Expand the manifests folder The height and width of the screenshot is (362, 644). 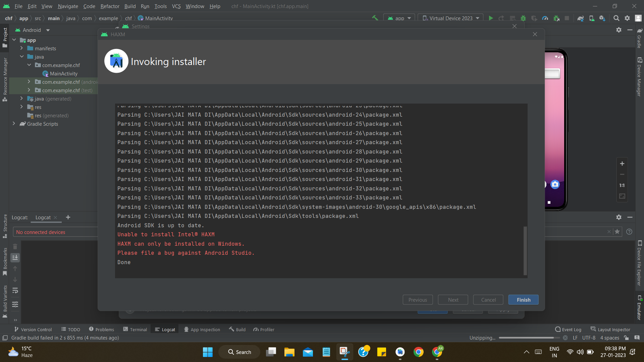[22, 48]
